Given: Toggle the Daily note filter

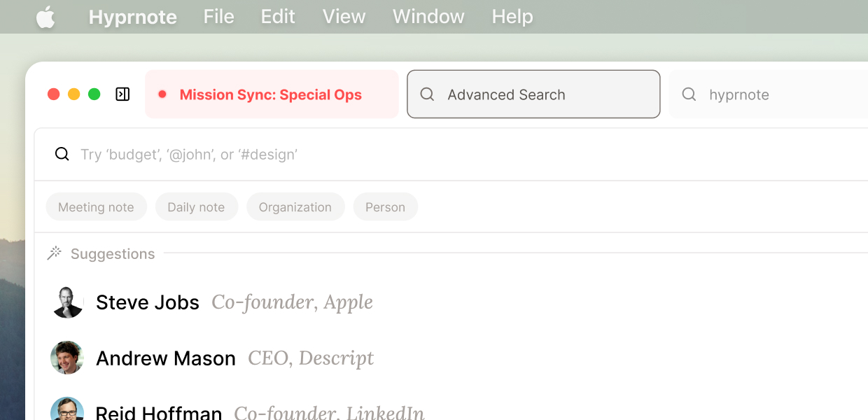Looking at the screenshot, I should coord(197,206).
